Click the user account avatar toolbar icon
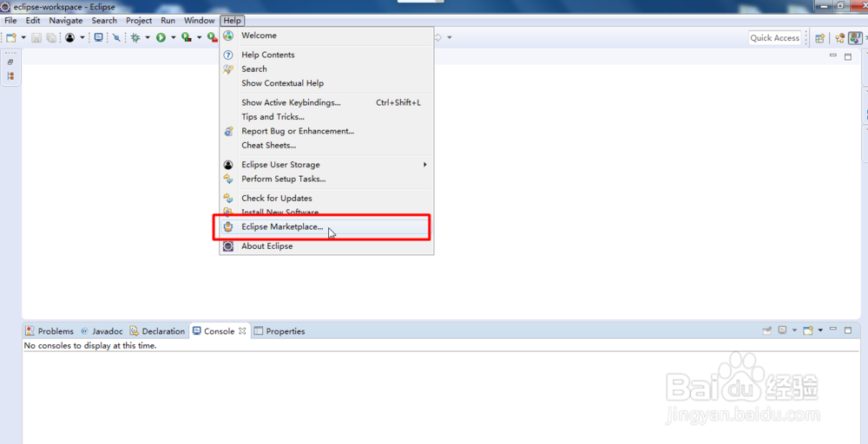 pos(69,37)
